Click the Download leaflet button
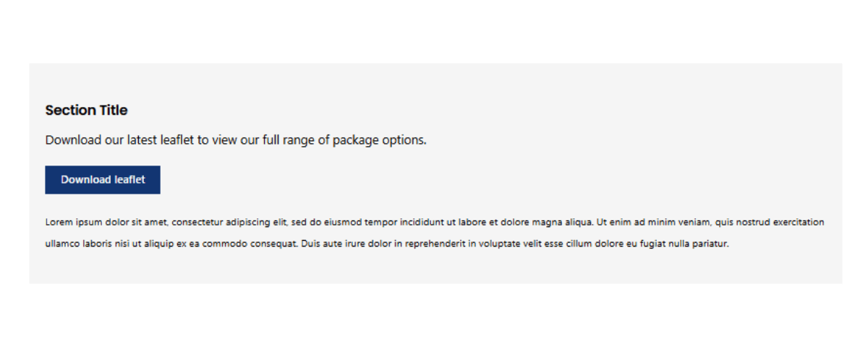868x347 pixels. 103,180
